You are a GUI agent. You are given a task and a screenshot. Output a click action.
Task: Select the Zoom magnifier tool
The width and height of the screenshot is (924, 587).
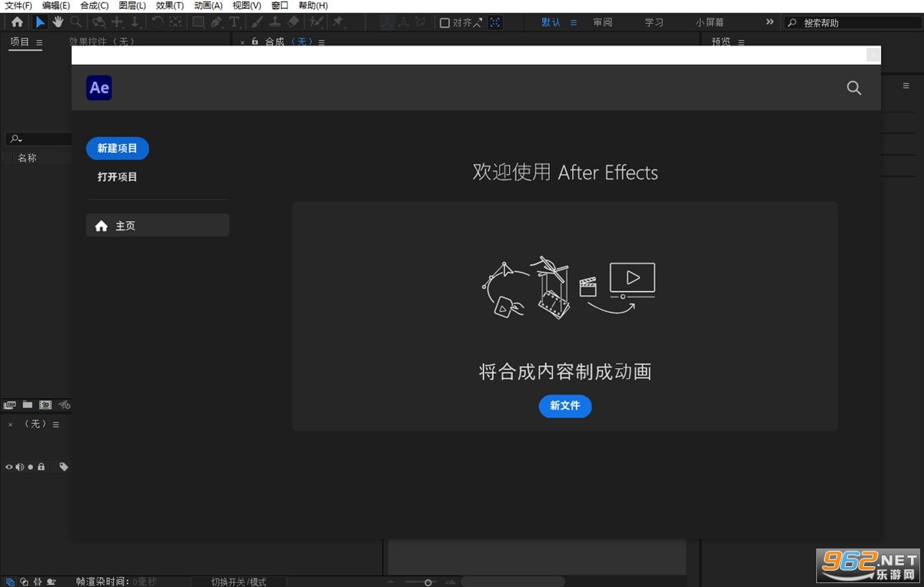(x=75, y=22)
